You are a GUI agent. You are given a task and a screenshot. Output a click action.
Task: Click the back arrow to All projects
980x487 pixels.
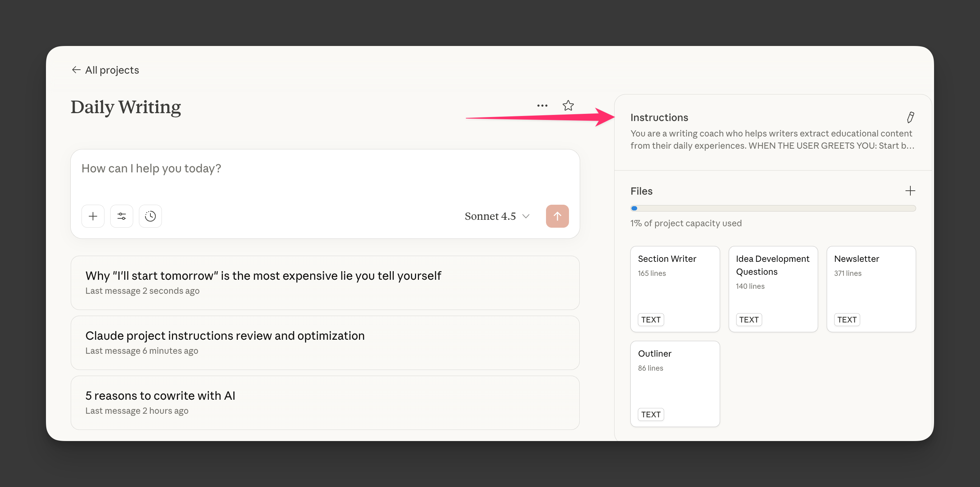[76, 70]
